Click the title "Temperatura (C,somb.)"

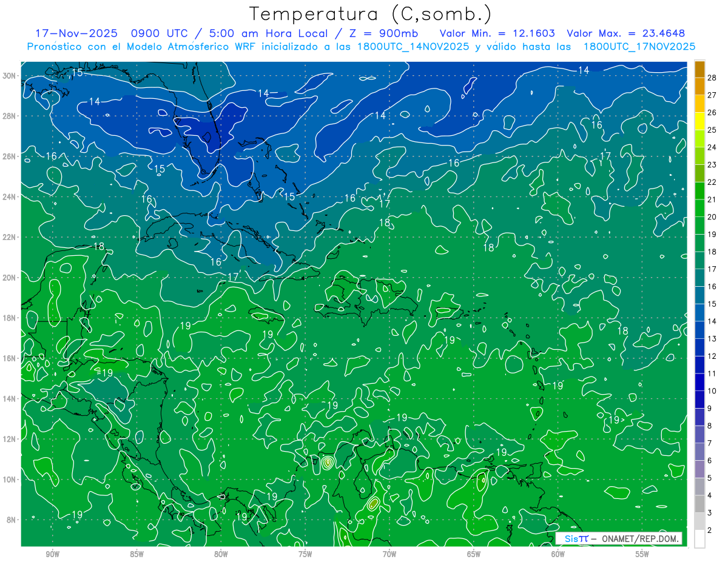371,14
